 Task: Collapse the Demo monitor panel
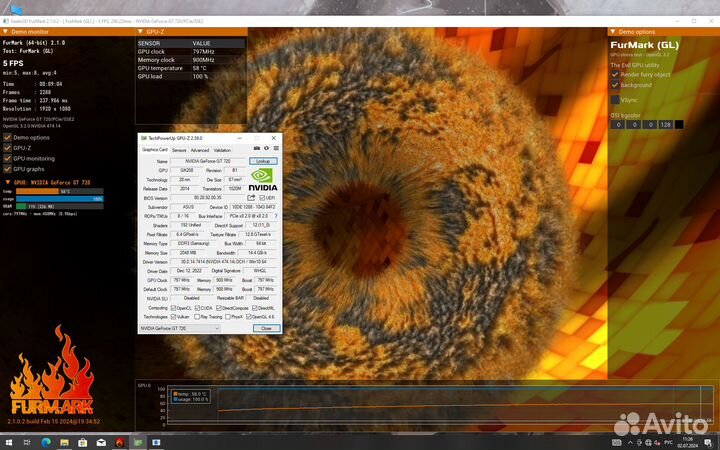7,32
